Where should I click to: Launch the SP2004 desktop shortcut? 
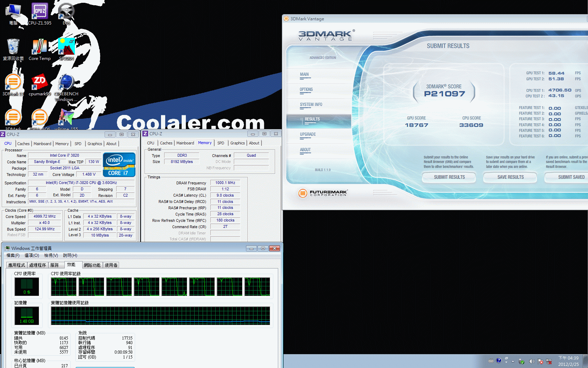click(66, 49)
